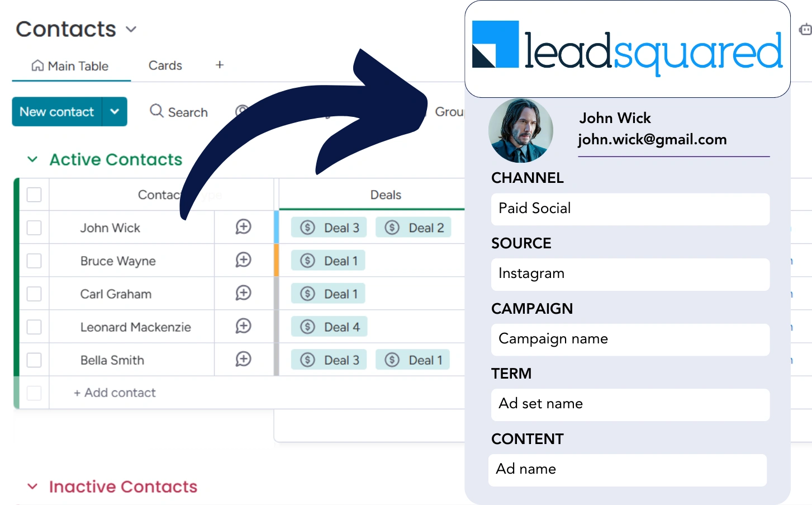
Task: Check the Bruce Wayne row checkbox
Action: [x=34, y=261]
